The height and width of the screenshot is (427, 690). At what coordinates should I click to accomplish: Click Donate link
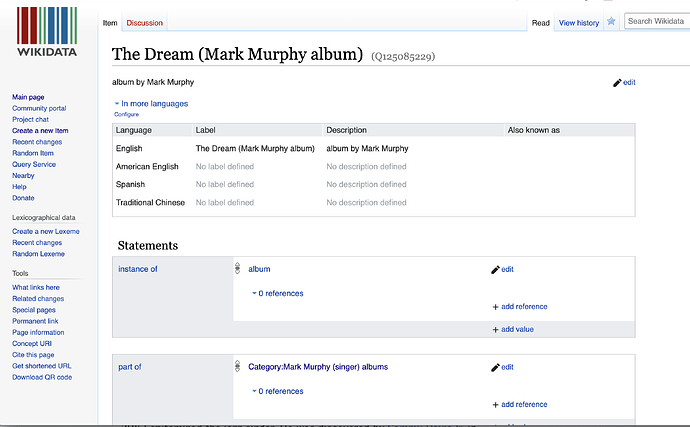tap(23, 198)
